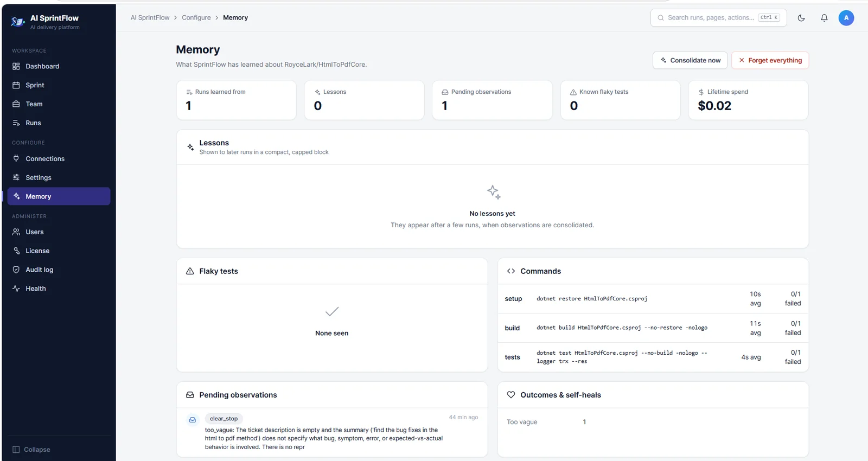Click the Connections plug icon in sidebar
Image resolution: width=868 pixels, height=461 pixels.
point(16,159)
